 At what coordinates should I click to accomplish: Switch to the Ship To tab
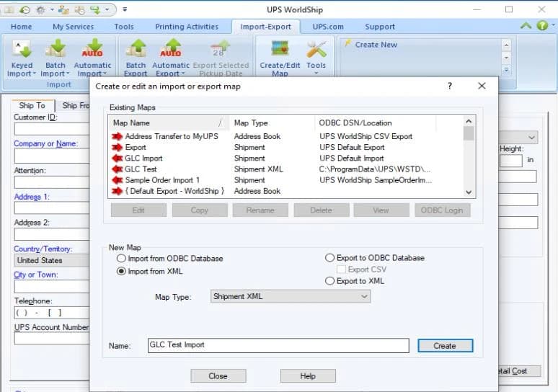(x=32, y=106)
